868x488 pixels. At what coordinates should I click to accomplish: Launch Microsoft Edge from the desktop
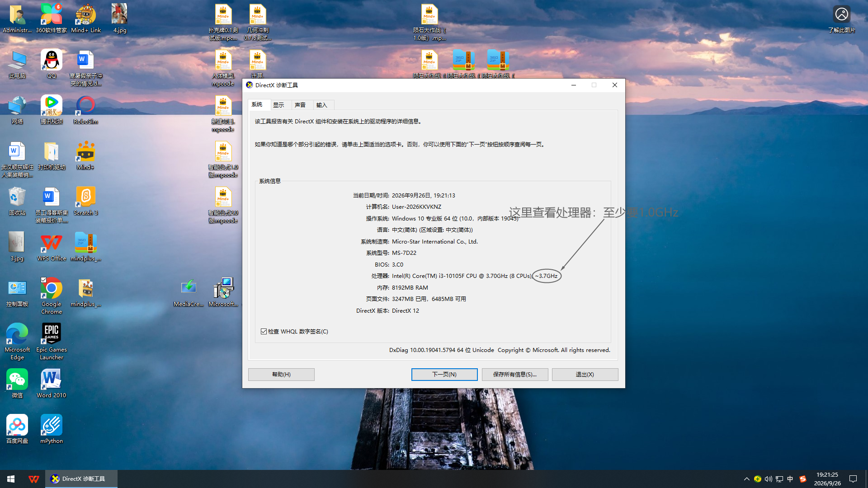(17, 342)
